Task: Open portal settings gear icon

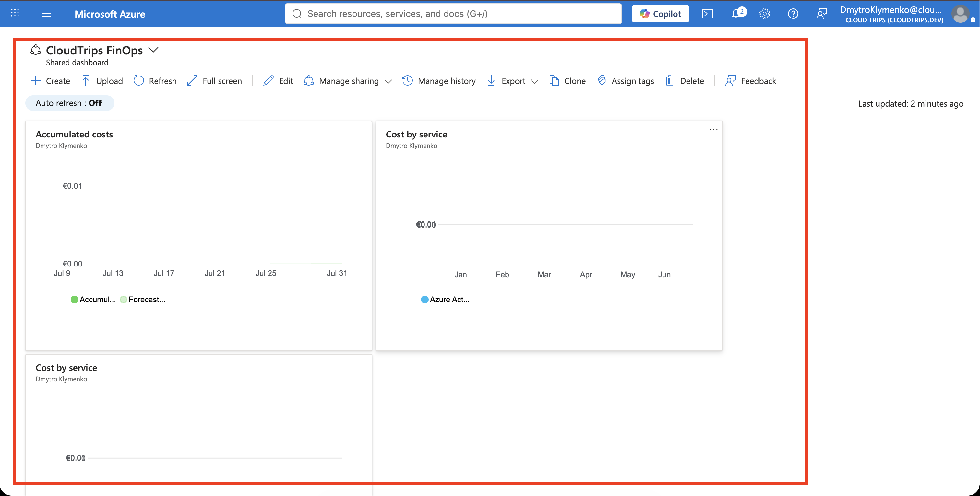Action: pyautogui.click(x=764, y=14)
